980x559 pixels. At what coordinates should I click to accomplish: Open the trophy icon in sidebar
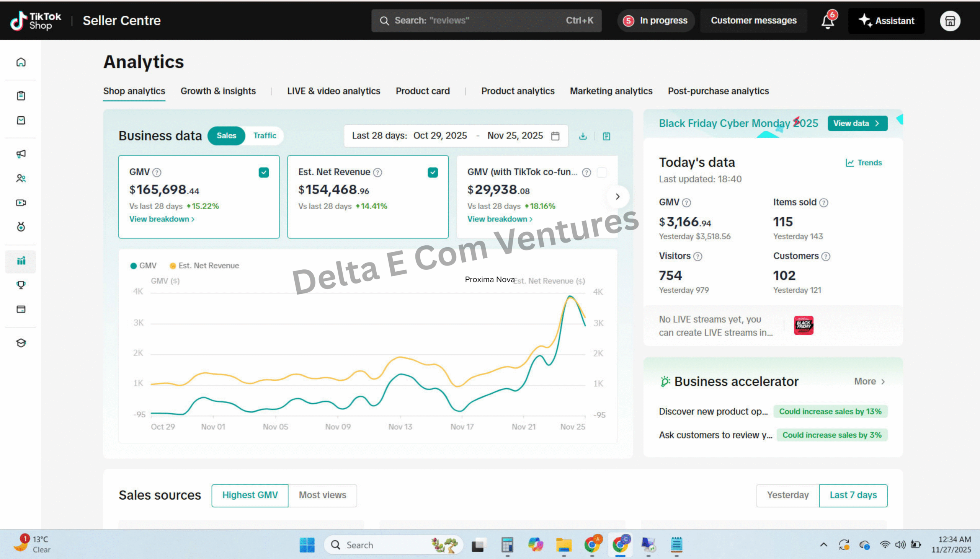[x=21, y=285]
